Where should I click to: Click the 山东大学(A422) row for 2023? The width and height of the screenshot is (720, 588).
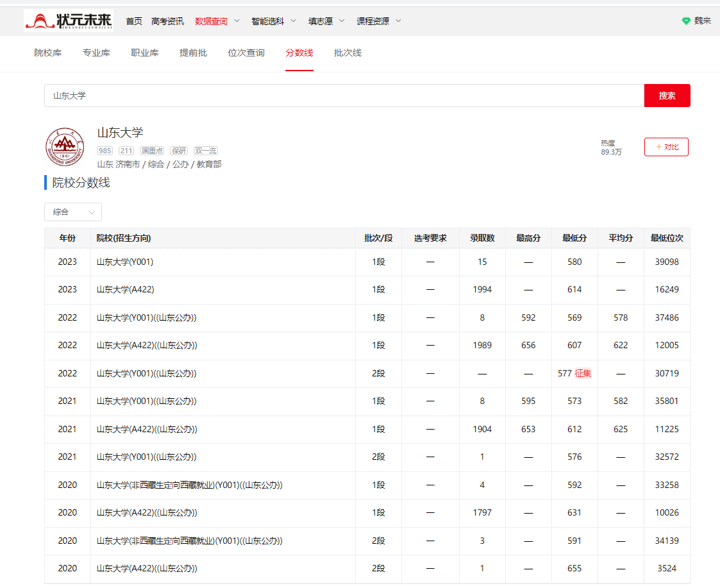coord(367,289)
